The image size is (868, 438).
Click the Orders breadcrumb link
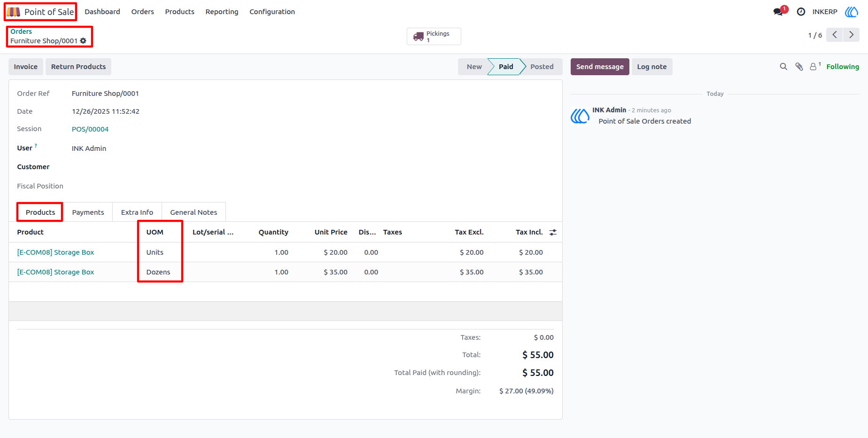coord(21,31)
